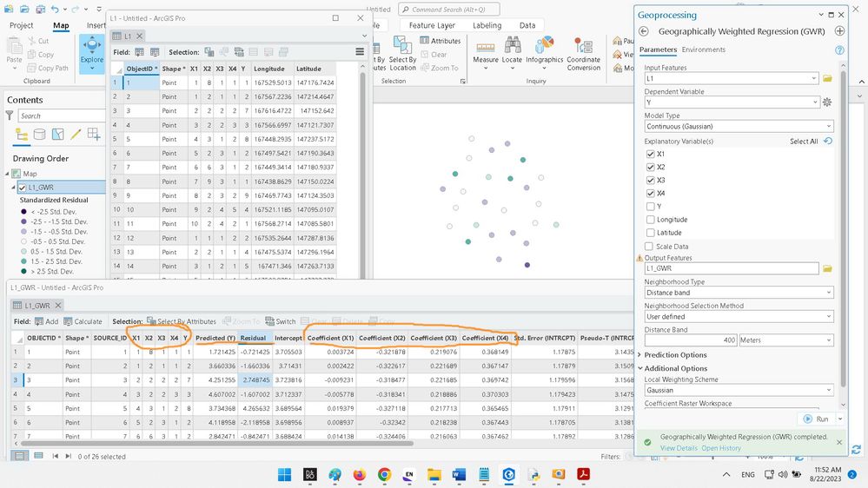Click Switch selection in L1_GWR table
Image resolution: width=868 pixels, height=488 pixels.
coord(280,321)
